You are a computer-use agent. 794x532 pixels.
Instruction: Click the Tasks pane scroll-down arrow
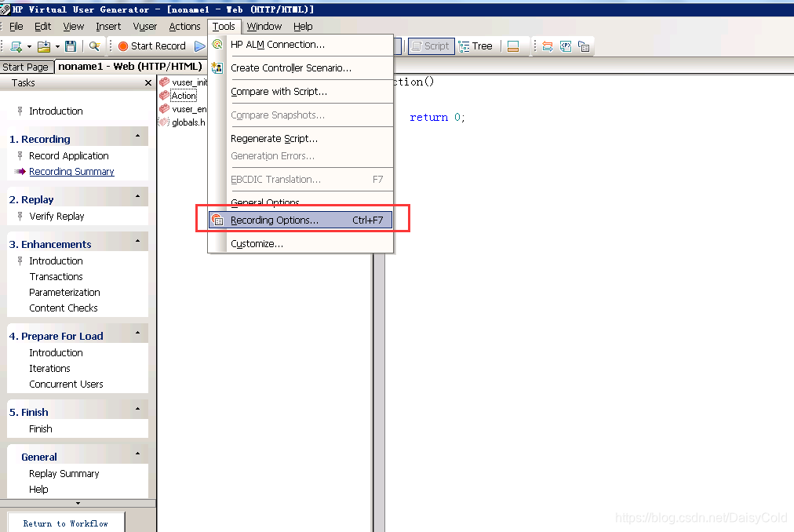pos(78,503)
